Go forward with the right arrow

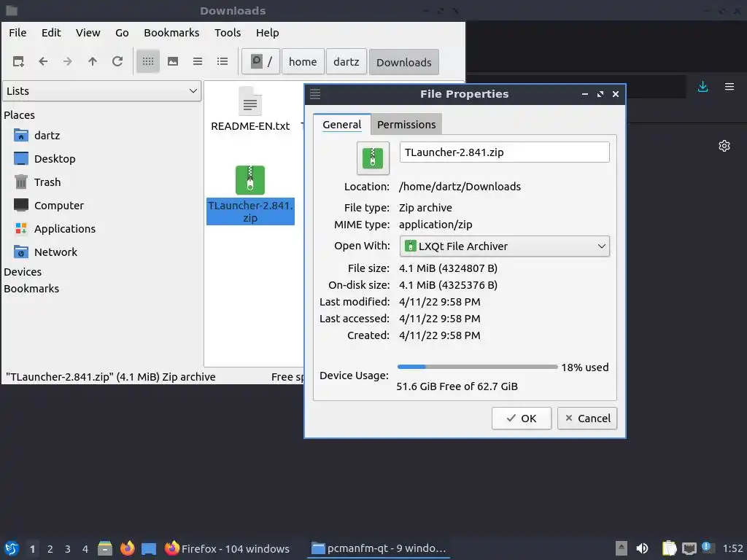pyautogui.click(x=68, y=61)
